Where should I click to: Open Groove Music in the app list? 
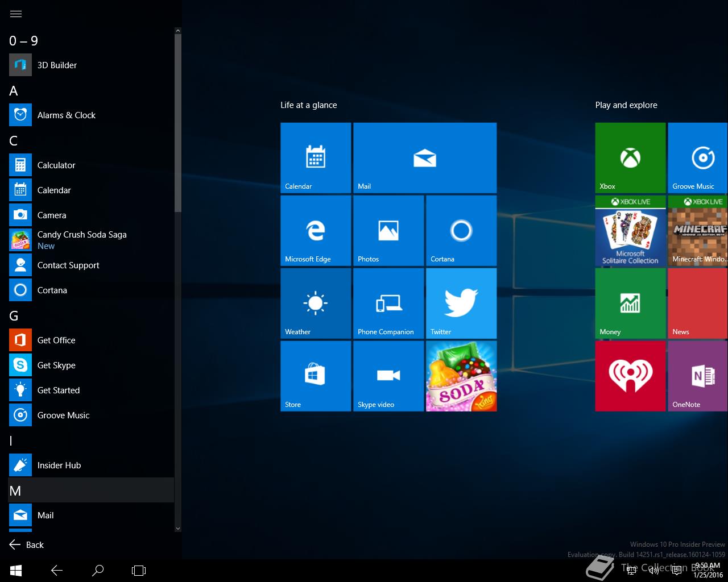(x=91, y=415)
